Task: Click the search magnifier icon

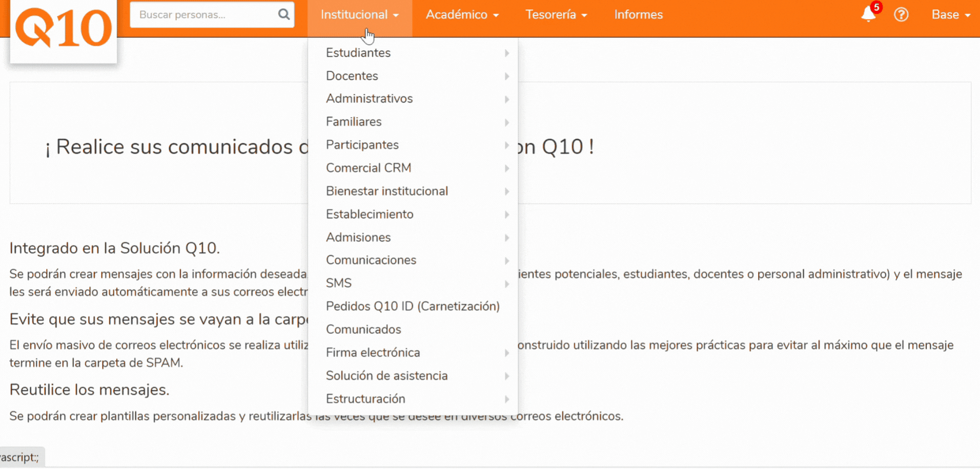Action: pyautogui.click(x=284, y=14)
